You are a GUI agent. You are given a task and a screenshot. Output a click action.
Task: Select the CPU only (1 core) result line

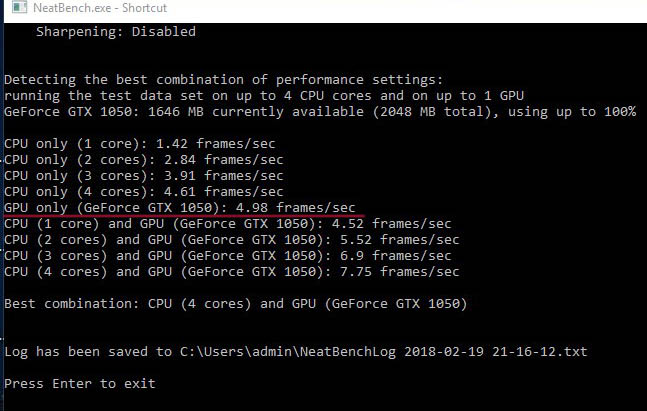click(x=139, y=144)
